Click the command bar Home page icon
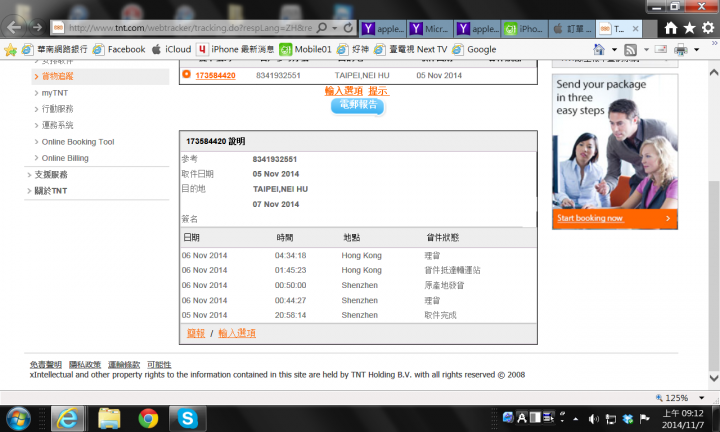Viewport: 720px width, 432px height. click(599, 49)
